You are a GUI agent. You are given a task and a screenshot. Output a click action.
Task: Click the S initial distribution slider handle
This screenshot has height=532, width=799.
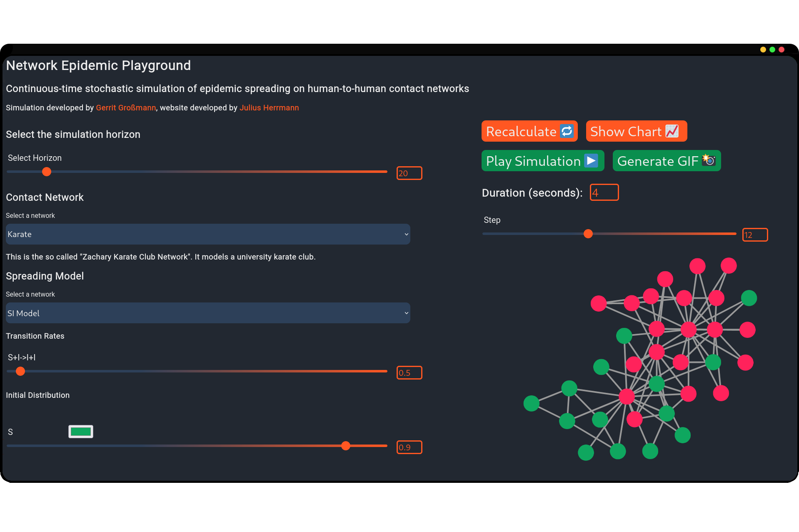tap(346, 446)
